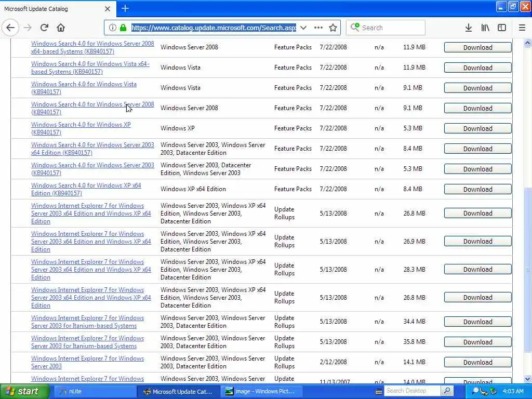This screenshot has height=399, width=532.
Task: Open the page actions three-dots menu
Action: (x=318, y=28)
